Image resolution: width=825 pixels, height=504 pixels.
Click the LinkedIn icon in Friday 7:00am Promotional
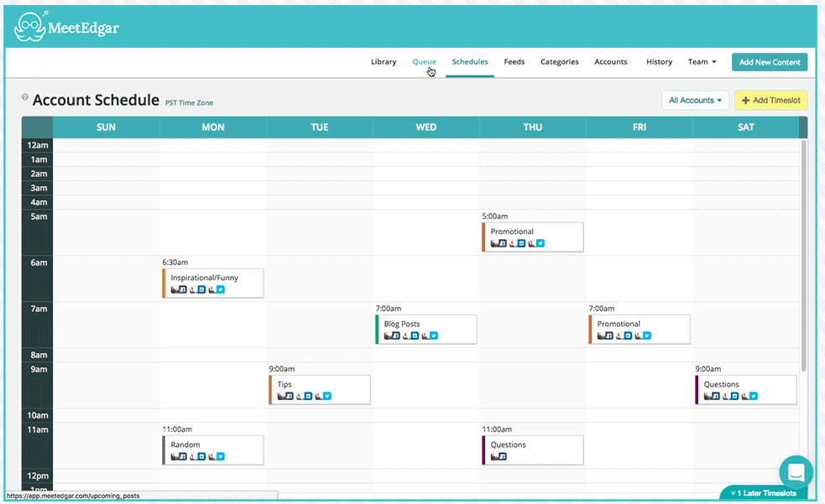(x=624, y=335)
